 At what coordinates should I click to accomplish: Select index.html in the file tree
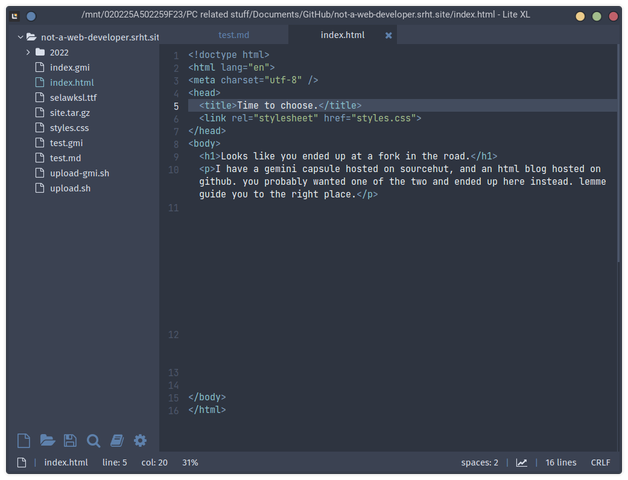click(x=72, y=83)
